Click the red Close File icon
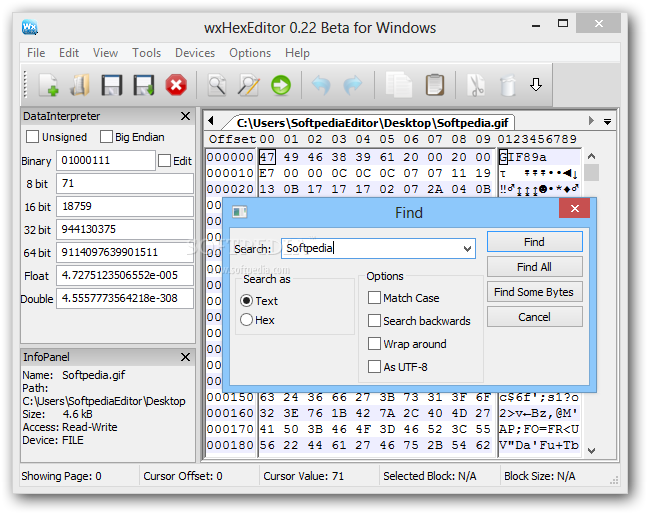This screenshot has height=514, width=648. point(176,85)
